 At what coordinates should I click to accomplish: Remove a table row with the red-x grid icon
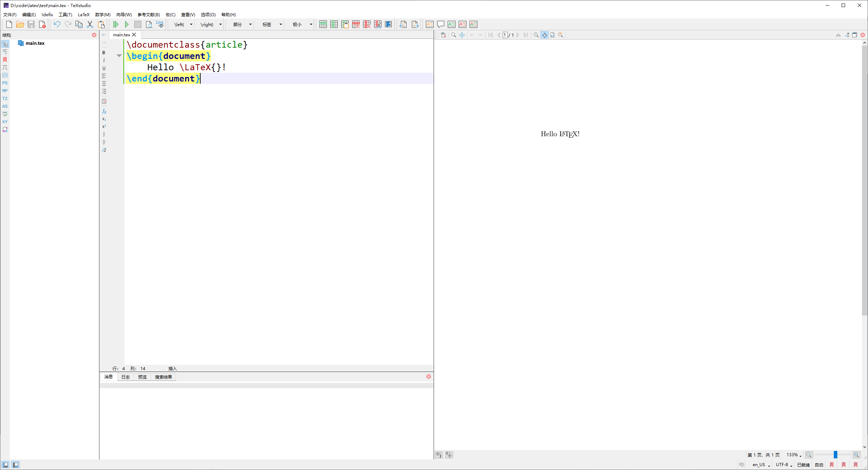pyautogui.click(x=356, y=24)
